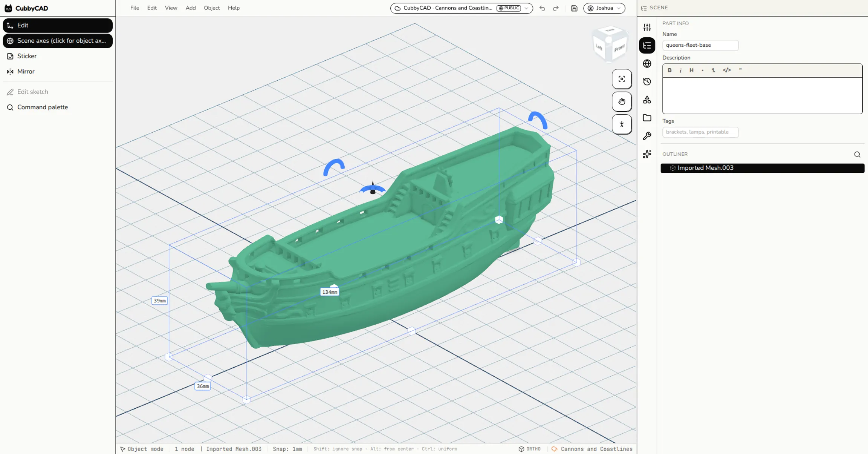The width and height of the screenshot is (868, 454).
Task: Toggle Scene axes to object axes
Action: [58, 41]
